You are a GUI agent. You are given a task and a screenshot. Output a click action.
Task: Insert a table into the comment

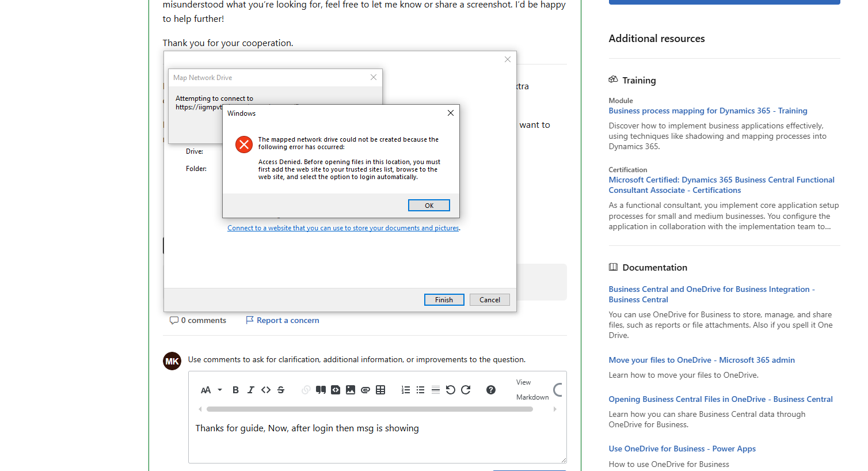tap(380, 390)
